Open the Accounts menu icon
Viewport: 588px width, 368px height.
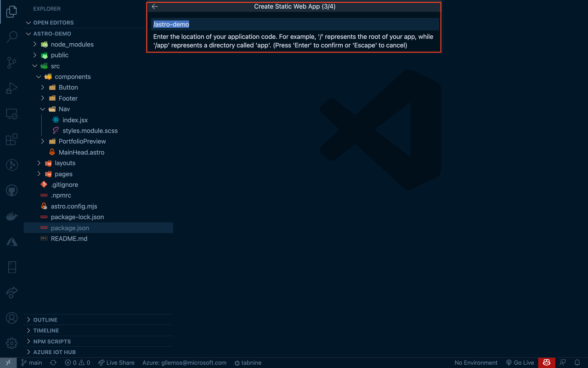click(12, 318)
